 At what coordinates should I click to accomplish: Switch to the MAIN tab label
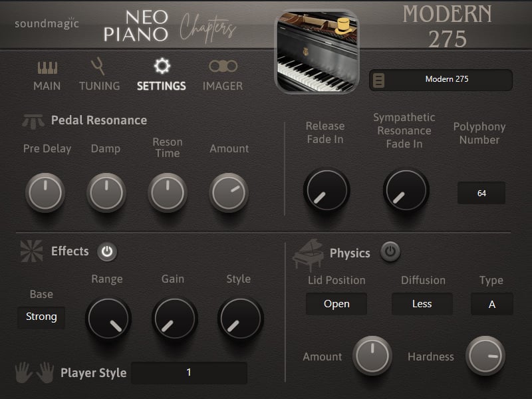coord(47,86)
